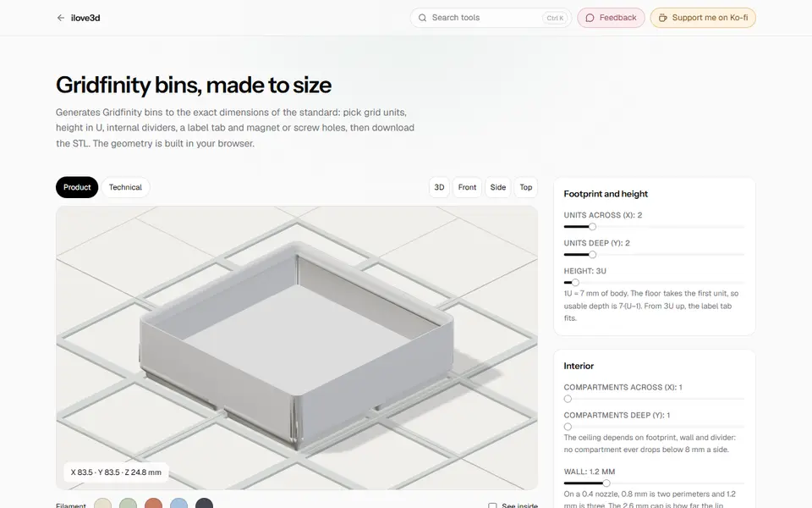The height and width of the screenshot is (508, 812).
Task: Open the ilove3d home link
Action: (x=85, y=18)
